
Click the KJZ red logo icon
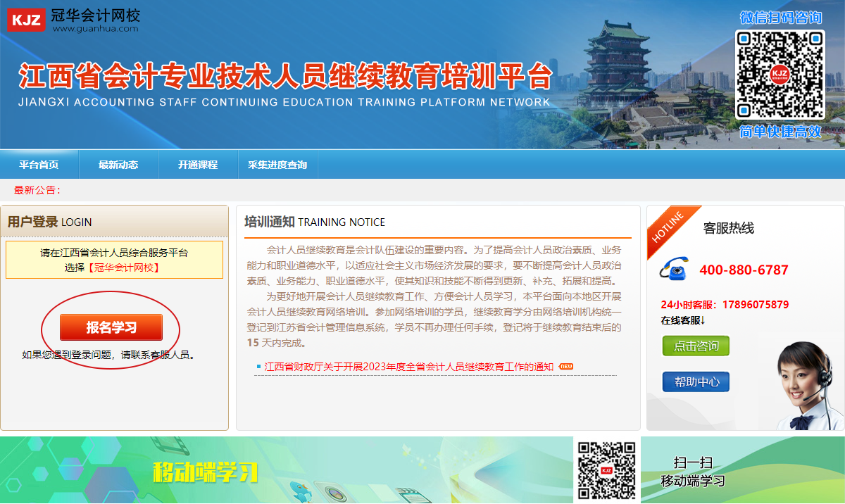tap(26, 19)
